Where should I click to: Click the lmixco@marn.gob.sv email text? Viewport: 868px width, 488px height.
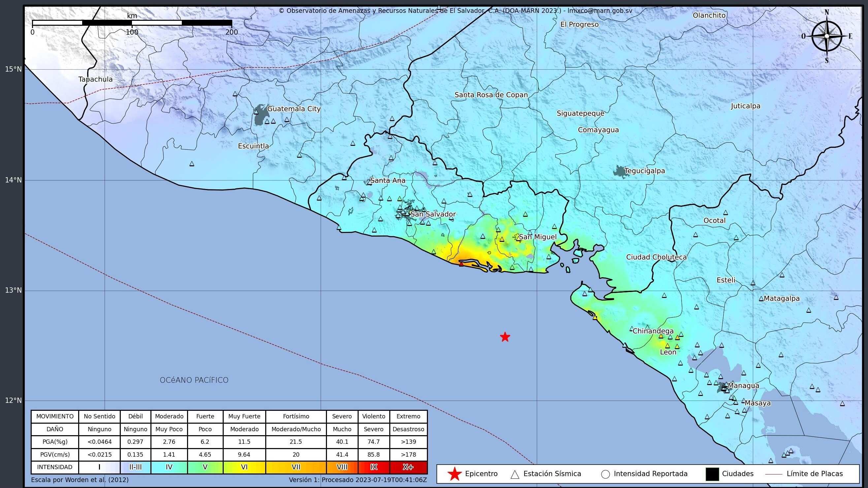pos(600,11)
